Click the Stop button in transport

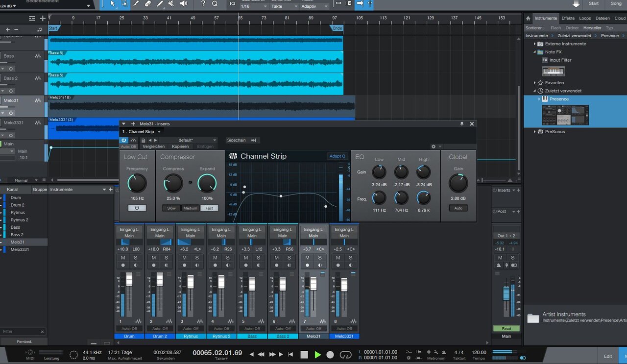coord(304,355)
